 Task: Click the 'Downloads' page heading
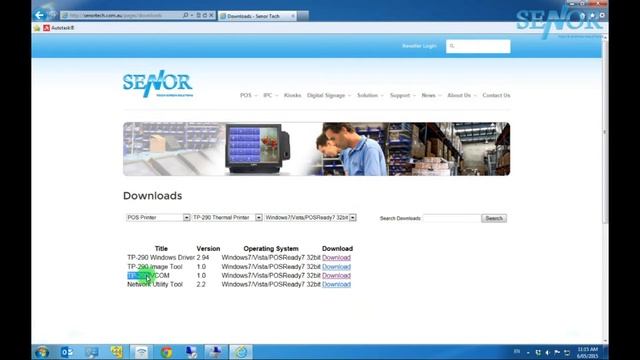click(x=153, y=196)
